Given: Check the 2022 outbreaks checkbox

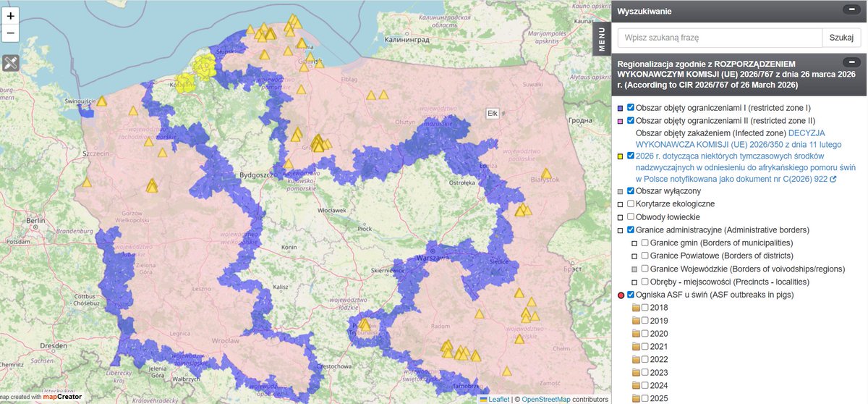Looking at the screenshot, I should click(x=645, y=359).
